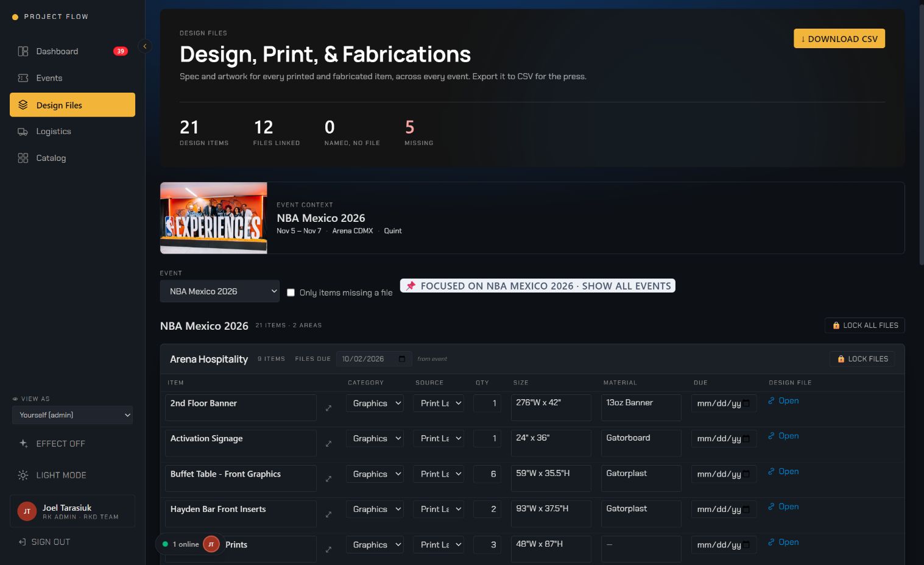Sign out of the application
Screen dimensions: 924x565
pyautogui.click(x=44, y=542)
